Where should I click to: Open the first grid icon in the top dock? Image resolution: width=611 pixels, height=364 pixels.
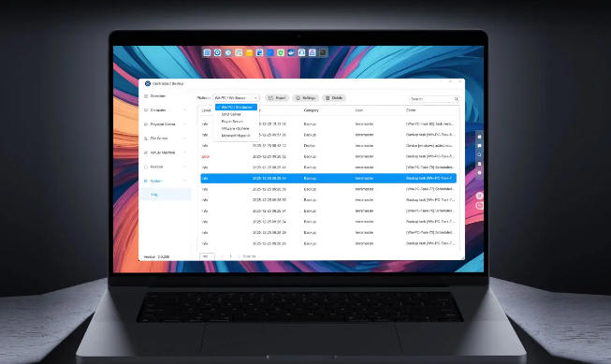pos(207,52)
